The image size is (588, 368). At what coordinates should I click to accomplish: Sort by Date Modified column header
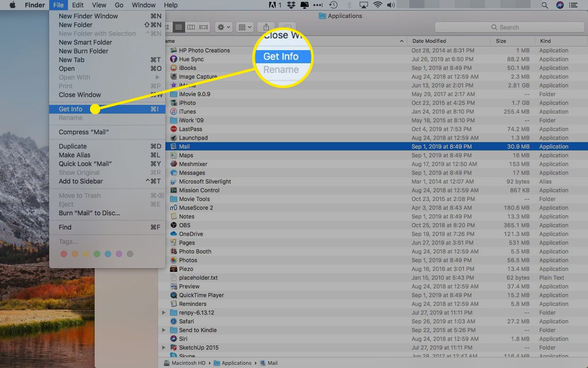[449, 41]
